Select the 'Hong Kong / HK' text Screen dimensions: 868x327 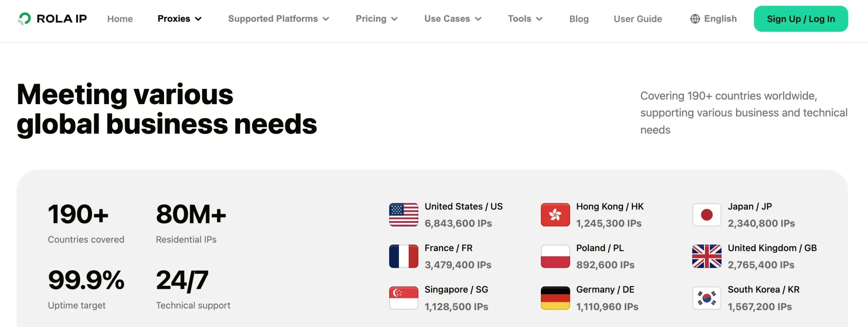tap(610, 206)
